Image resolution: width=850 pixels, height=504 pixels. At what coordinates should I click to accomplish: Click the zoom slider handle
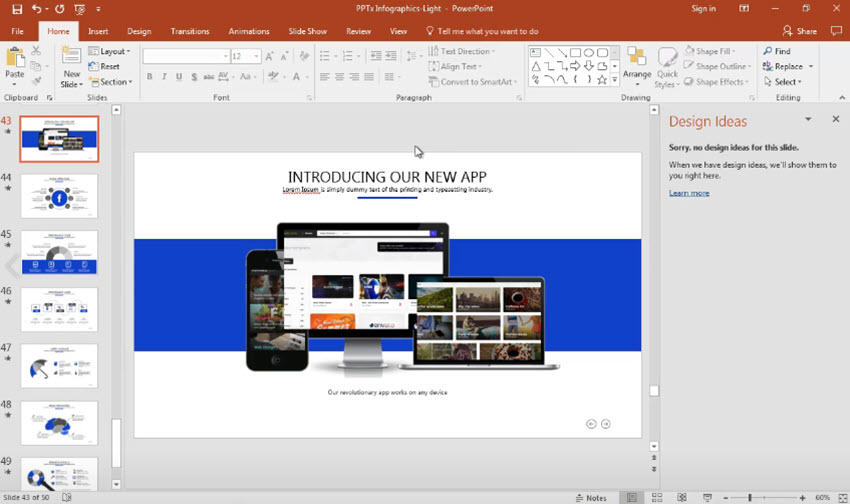tap(750, 497)
